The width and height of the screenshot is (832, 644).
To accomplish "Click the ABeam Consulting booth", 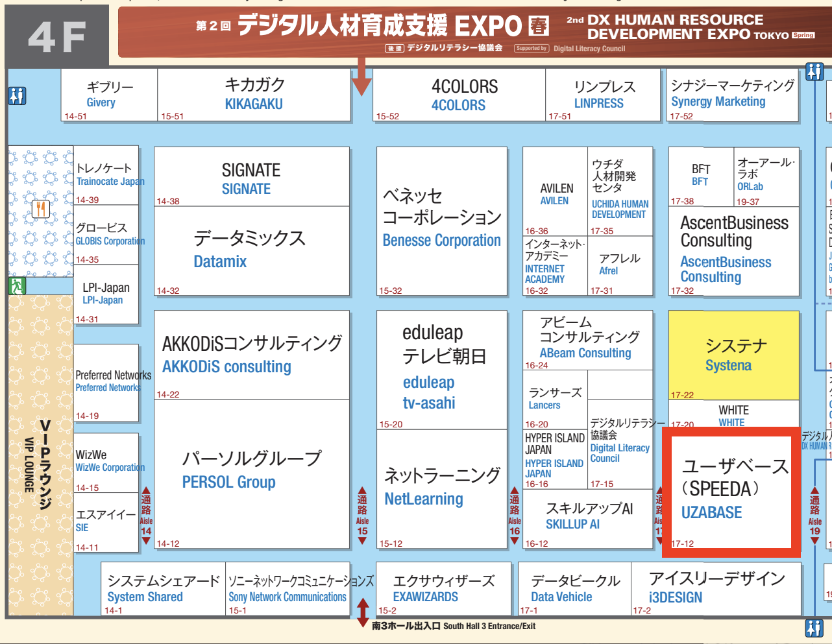I will (x=587, y=340).
